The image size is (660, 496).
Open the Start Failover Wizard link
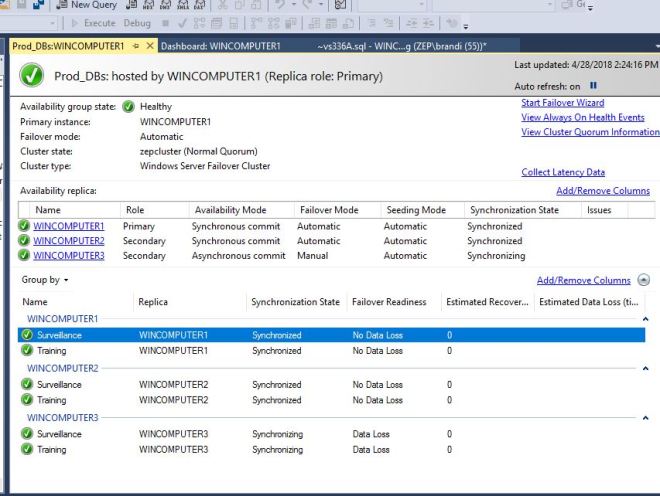click(562, 102)
